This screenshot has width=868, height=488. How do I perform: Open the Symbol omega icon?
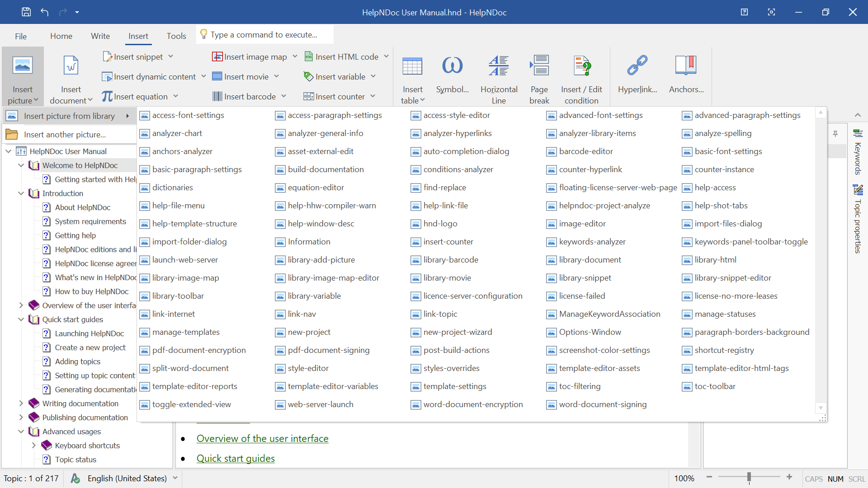coord(452,66)
